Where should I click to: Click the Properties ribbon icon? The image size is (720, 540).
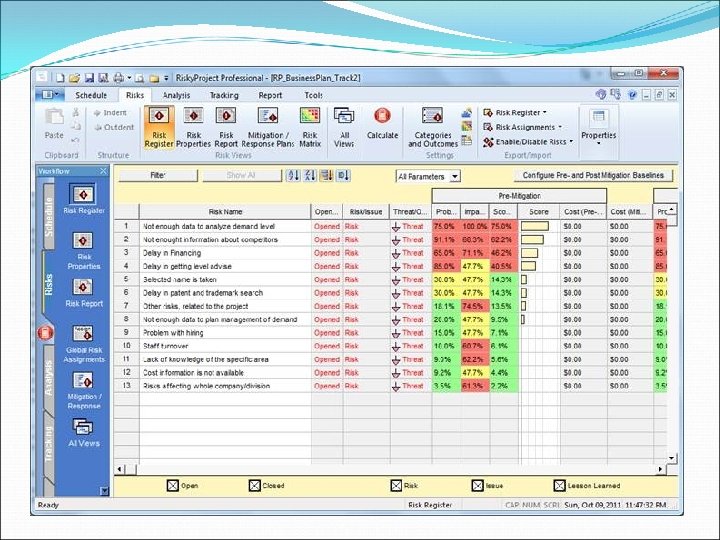[x=598, y=116]
